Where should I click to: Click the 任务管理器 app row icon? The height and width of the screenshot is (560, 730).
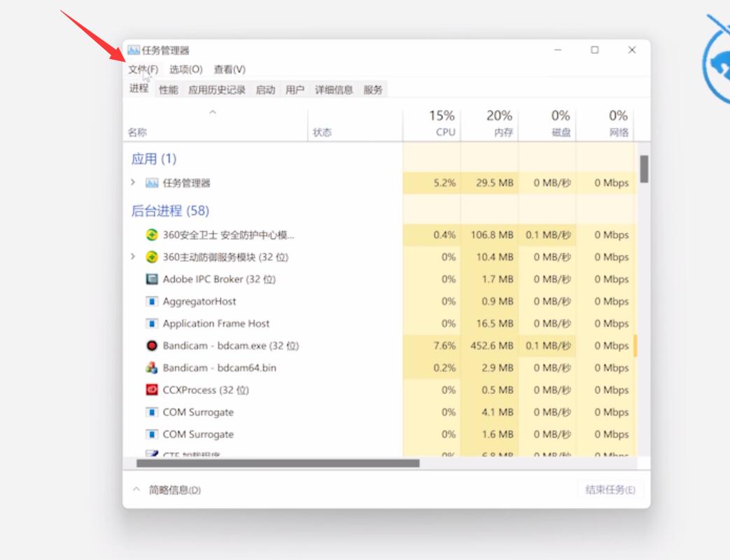pos(152,183)
